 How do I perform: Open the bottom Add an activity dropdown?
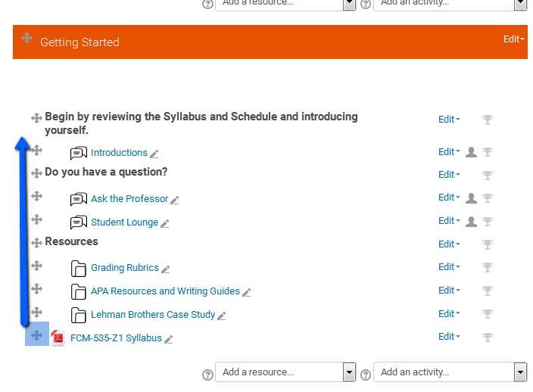pos(450,372)
